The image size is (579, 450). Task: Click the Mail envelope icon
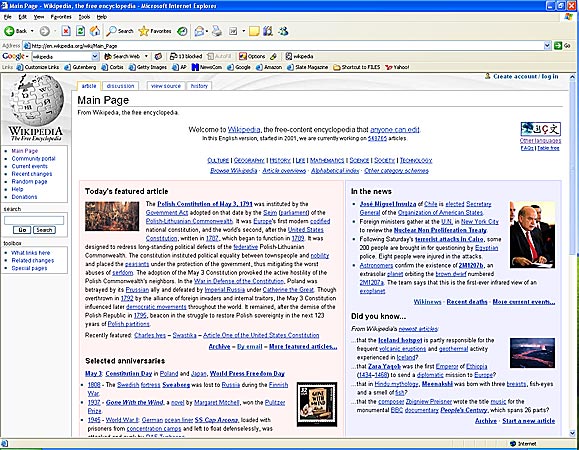click(x=199, y=31)
